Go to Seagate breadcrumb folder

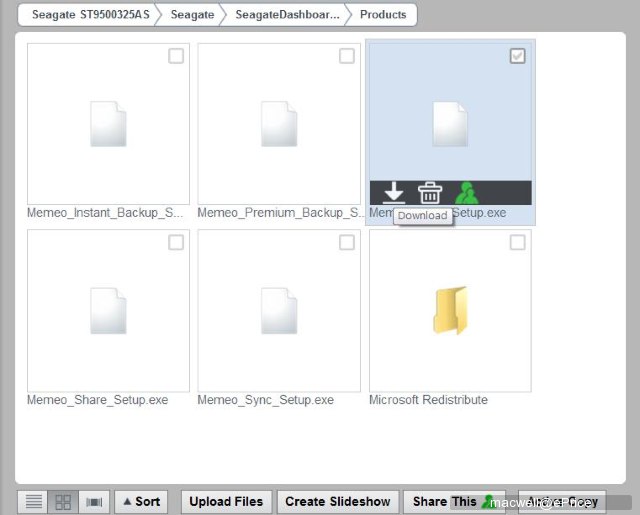(x=192, y=15)
